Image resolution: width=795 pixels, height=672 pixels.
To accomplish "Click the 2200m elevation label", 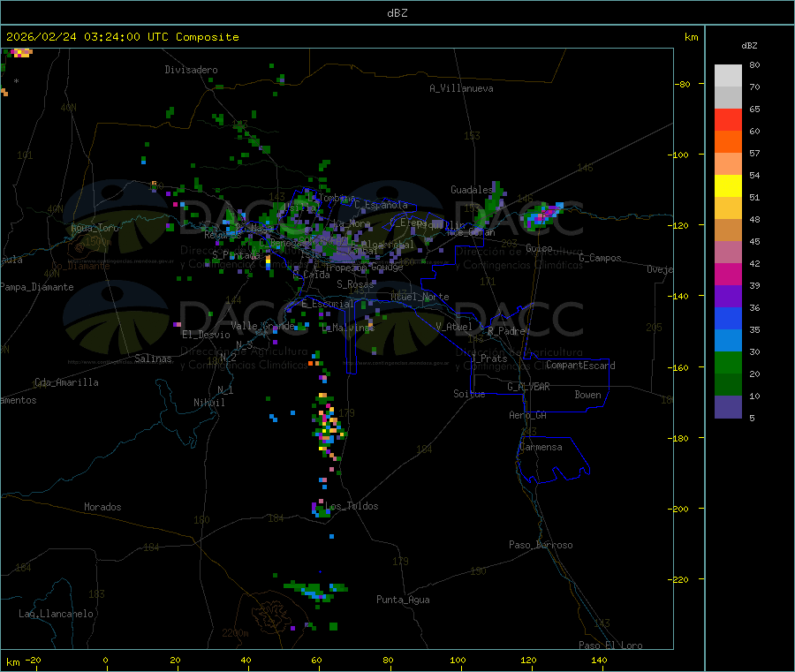I will pyautogui.click(x=235, y=633).
